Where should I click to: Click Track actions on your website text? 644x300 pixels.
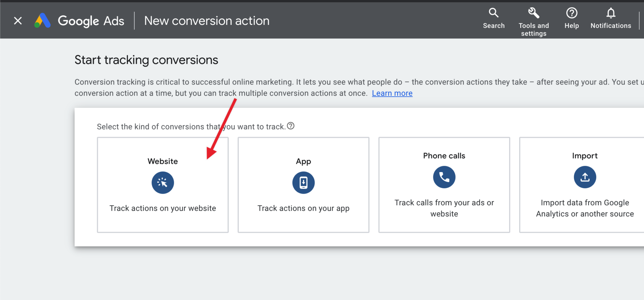(163, 208)
